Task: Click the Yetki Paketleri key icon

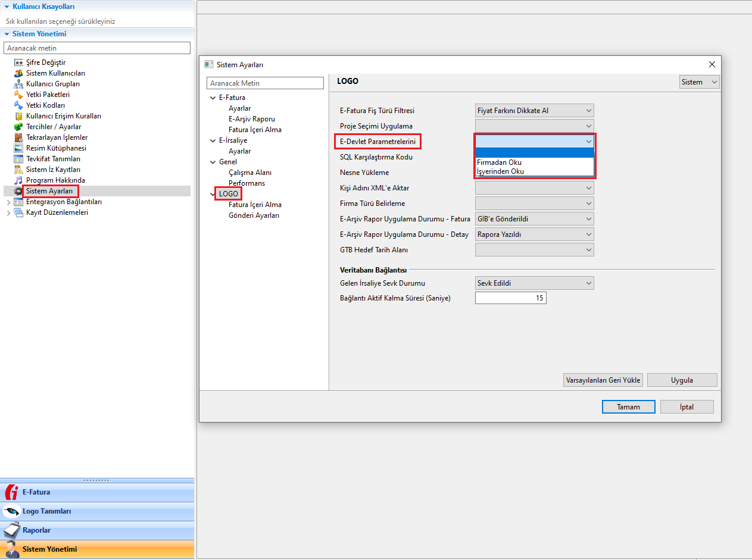Action: click(18, 95)
